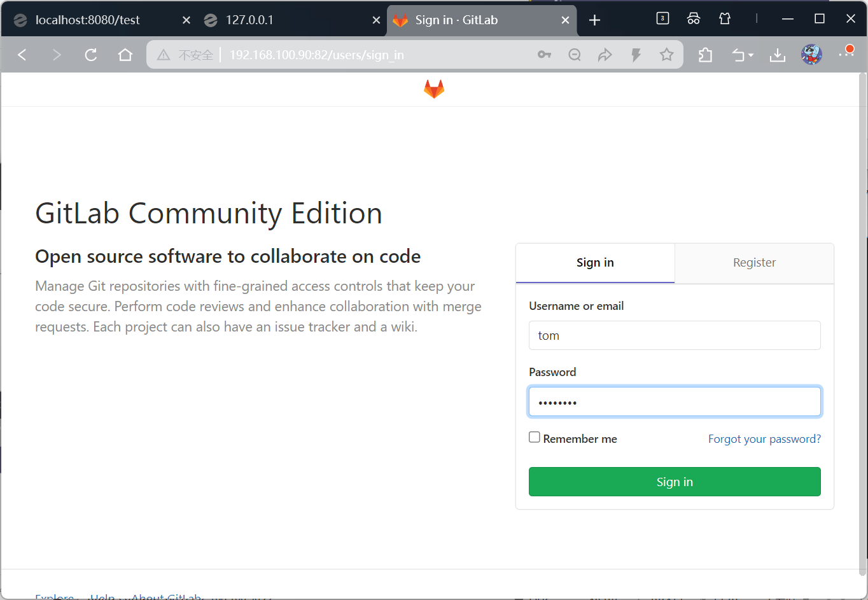Viewport: 868px width, 600px height.
Task: Click the shirt skin icon in title bar
Action: pos(725,18)
